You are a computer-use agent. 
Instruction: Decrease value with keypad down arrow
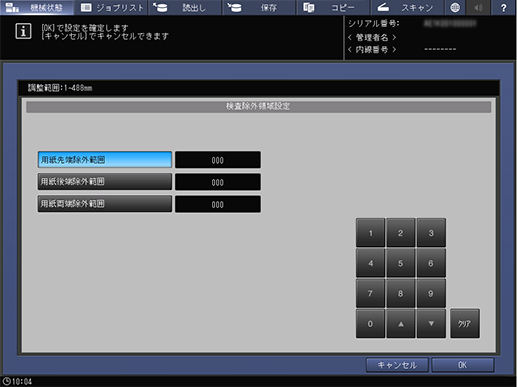(431, 324)
